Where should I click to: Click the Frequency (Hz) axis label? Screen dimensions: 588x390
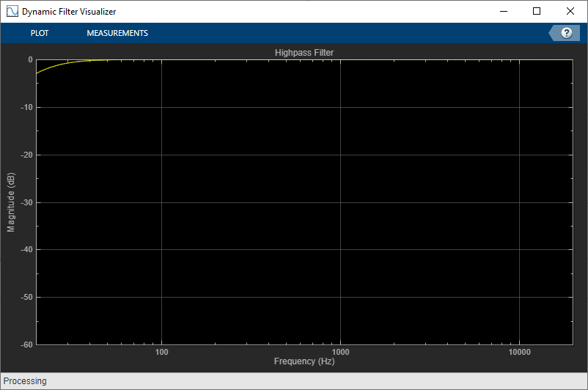click(304, 361)
